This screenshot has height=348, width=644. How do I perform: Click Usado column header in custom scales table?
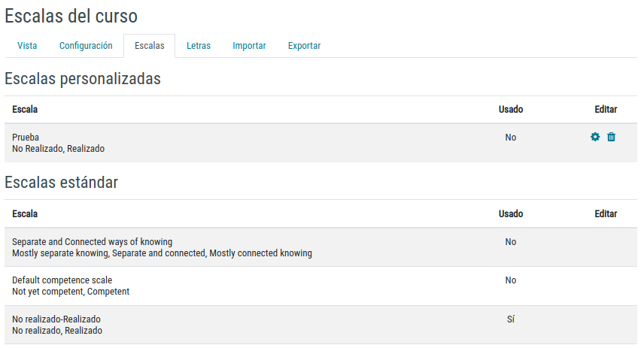pyautogui.click(x=510, y=110)
